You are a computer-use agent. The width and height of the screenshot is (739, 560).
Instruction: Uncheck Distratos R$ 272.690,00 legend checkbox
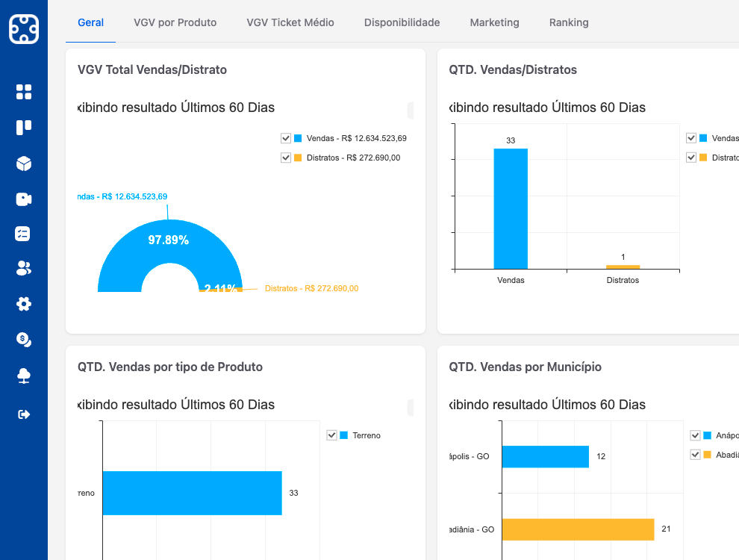tap(286, 158)
